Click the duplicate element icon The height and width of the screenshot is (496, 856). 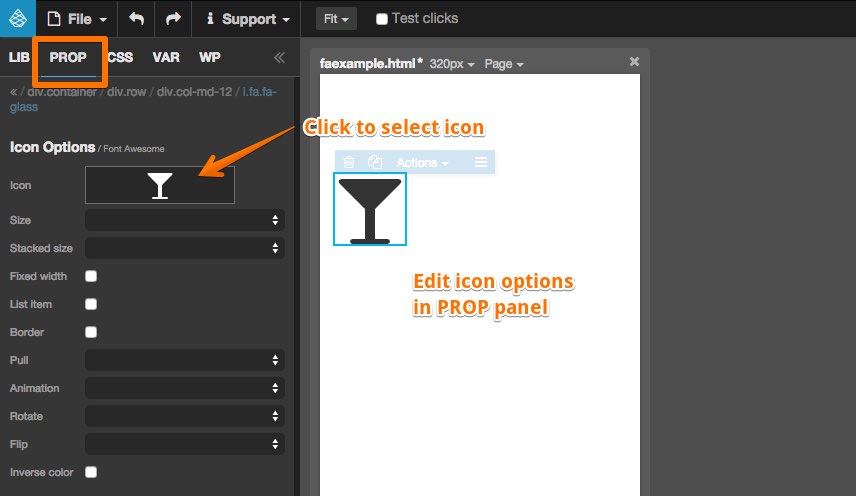pos(374,162)
